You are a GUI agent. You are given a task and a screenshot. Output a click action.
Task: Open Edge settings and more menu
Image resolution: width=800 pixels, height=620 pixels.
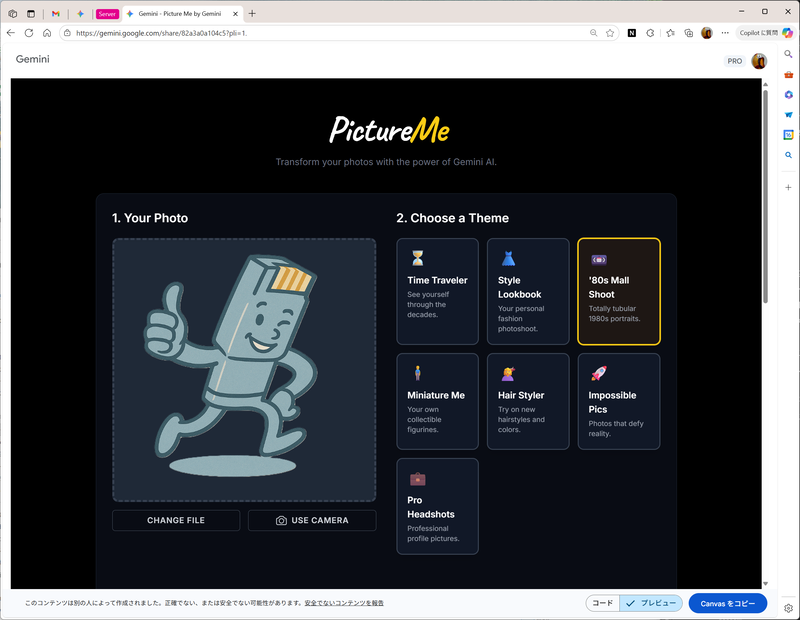pos(725,33)
